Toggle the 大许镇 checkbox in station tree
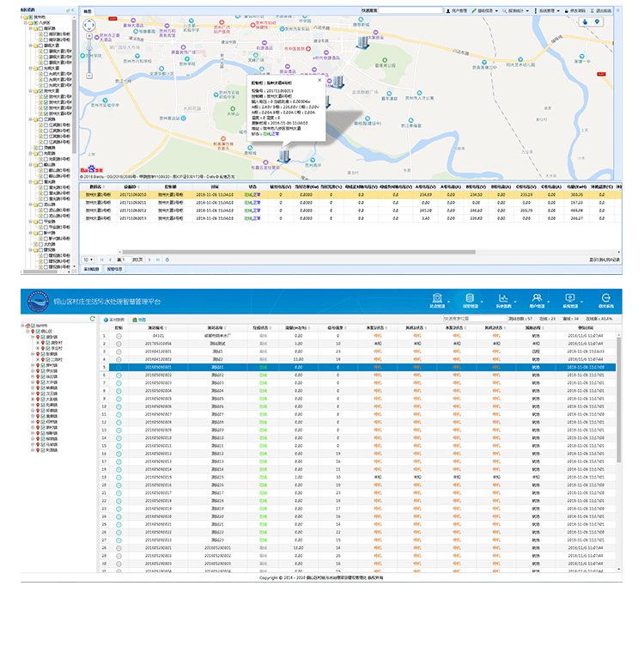644x653 pixels. point(43,381)
